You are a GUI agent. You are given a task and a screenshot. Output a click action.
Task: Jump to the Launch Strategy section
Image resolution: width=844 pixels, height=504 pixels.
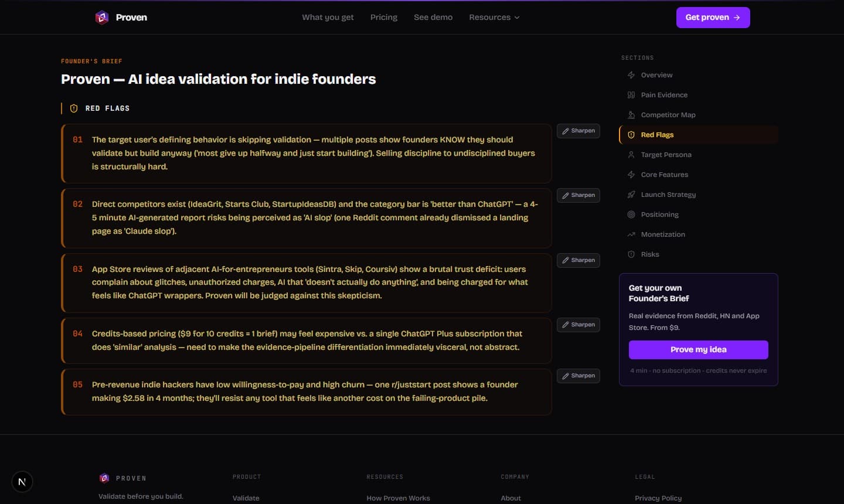tap(699, 195)
